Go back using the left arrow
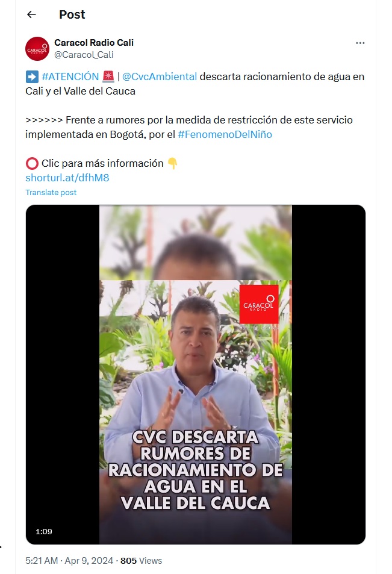 point(31,14)
